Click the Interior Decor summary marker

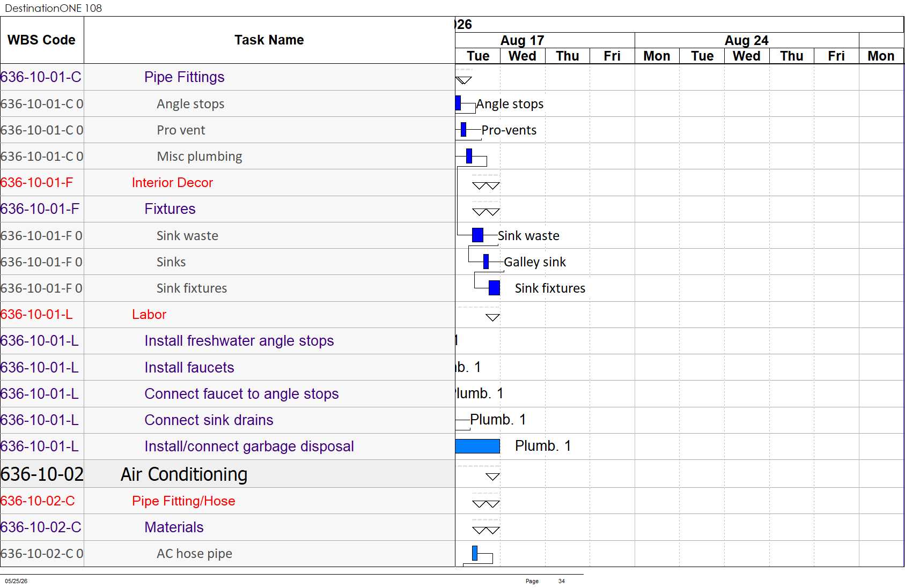486,186
